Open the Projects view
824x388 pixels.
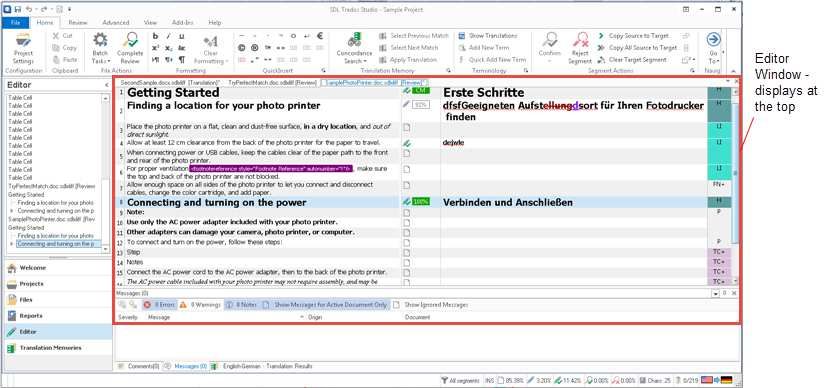[57, 284]
